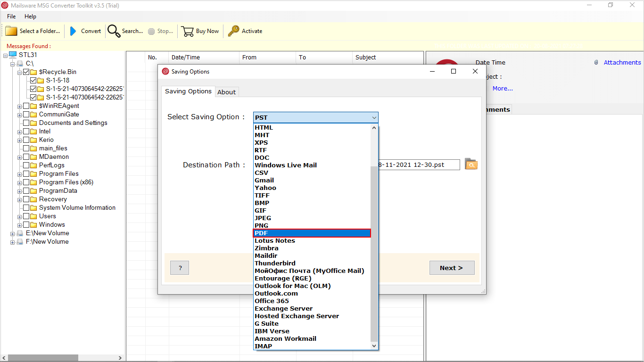Open the Select a Folder browser
Screen dimensions: 644x362
coord(10,31)
